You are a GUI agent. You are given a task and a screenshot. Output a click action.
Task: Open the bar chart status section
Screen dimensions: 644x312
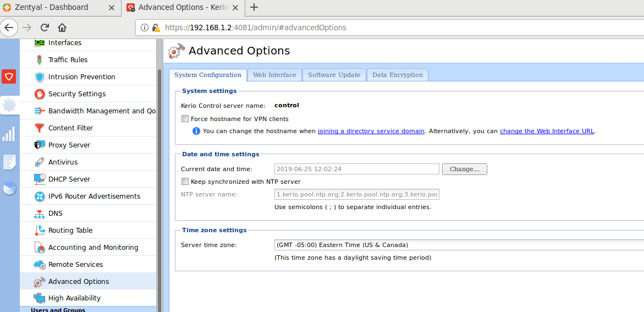coord(9,134)
